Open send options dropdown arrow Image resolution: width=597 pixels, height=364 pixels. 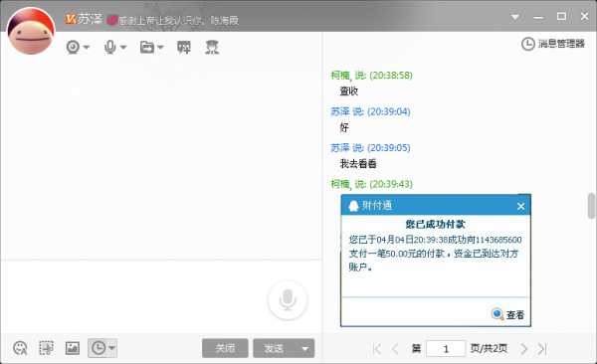tap(305, 348)
